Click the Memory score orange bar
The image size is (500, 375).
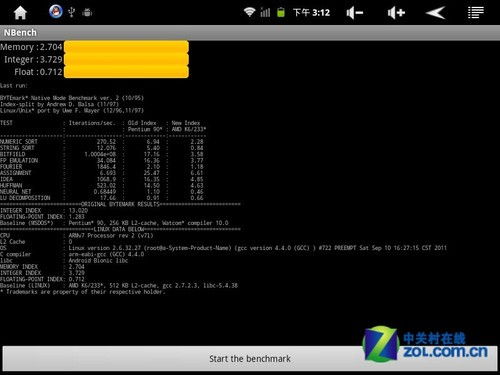126,47
